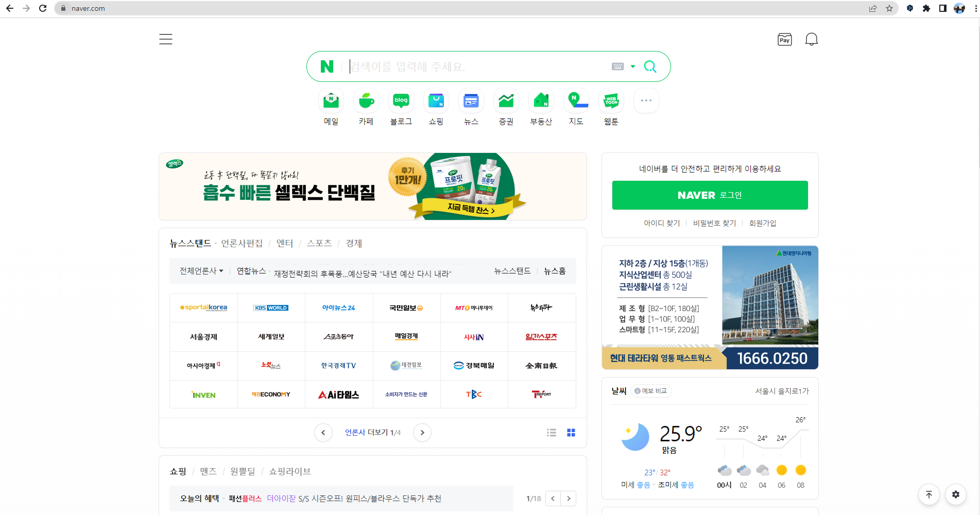Focus the search input field

pyautogui.click(x=477, y=66)
